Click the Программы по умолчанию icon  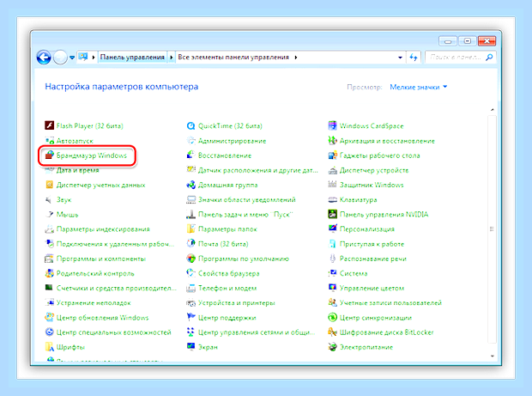191,259
